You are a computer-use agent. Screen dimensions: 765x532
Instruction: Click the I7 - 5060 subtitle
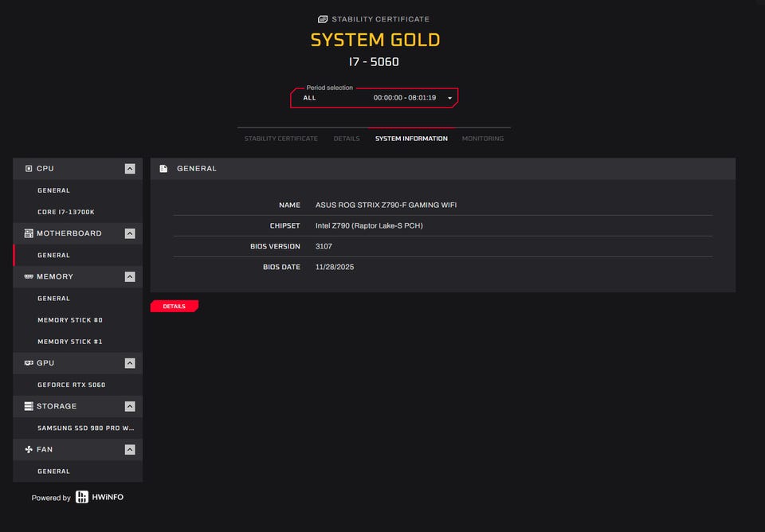(x=374, y=62)
